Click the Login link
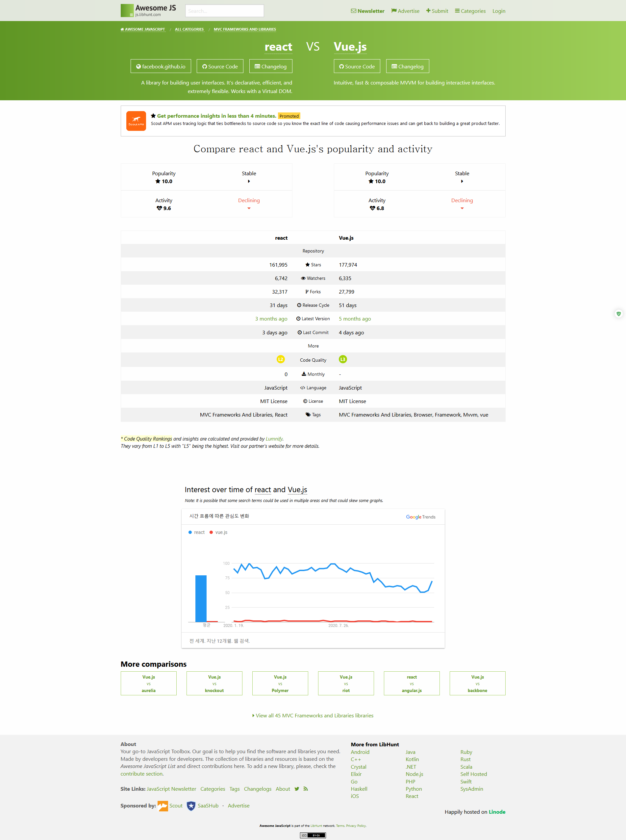This screenshot has width=626, height=840. pos(499,11)
